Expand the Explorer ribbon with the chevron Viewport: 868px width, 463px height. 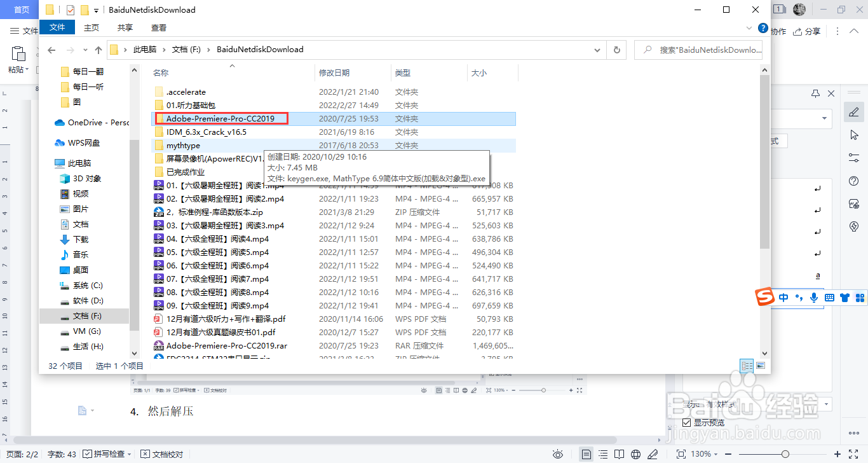[750, 28]
